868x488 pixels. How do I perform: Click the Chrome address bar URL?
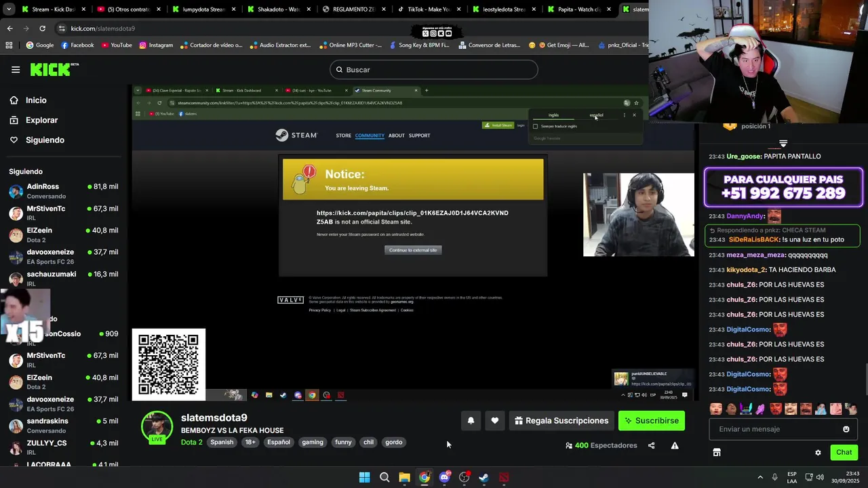[x=103, y=28]
